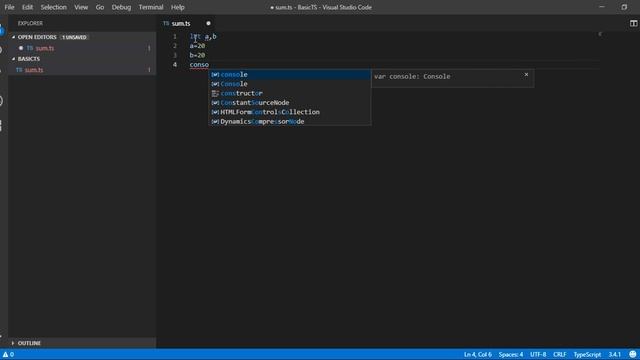Open the Terminal menu
The width and height of the screenshot is (640, 360).
click(x=151, y=7)
